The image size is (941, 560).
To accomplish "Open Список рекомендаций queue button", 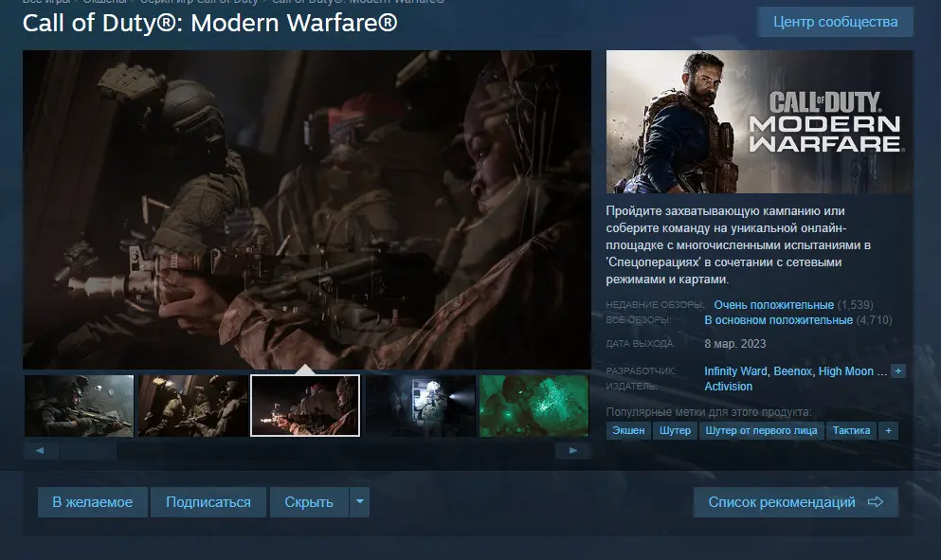I will pos(796,502).
